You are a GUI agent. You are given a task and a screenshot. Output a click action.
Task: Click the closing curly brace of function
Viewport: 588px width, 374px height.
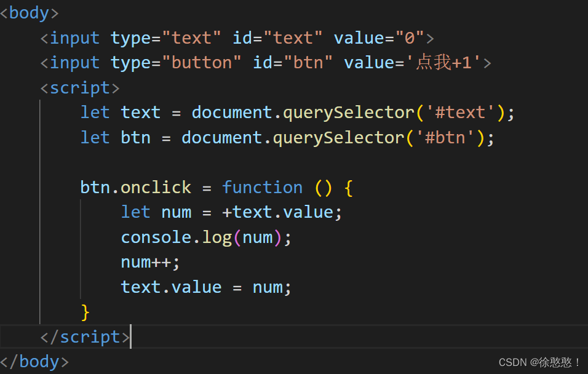pos(85,312)
